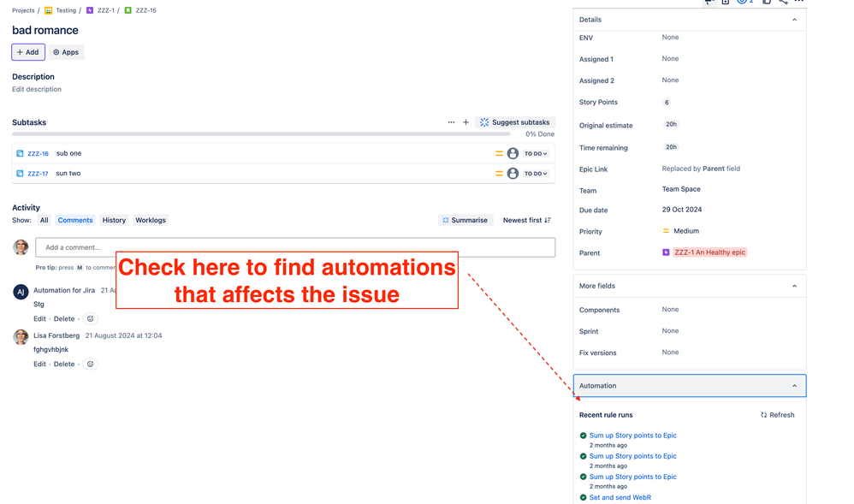The image size is (854, 504).
Task: Show All activity
Action: [44, 220]
